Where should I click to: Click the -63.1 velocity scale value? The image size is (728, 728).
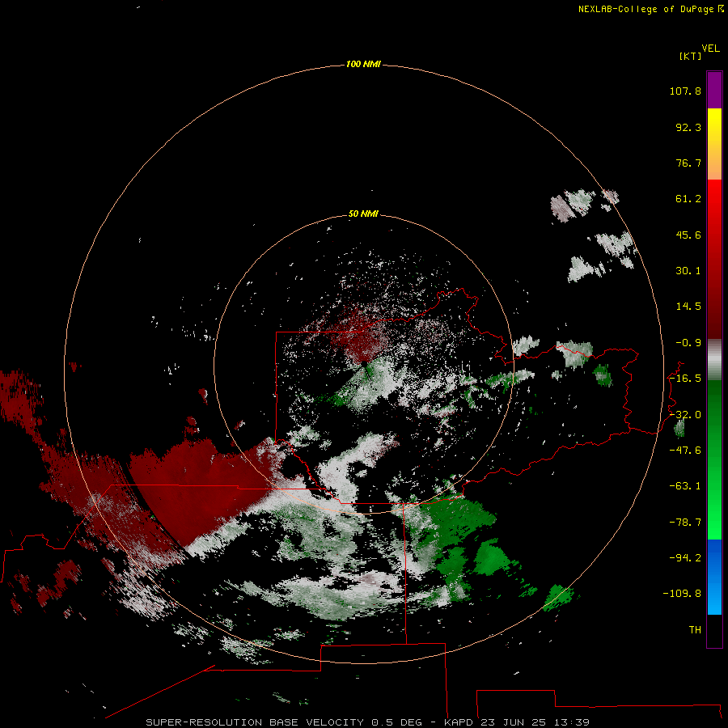click(x=685, y=486)
